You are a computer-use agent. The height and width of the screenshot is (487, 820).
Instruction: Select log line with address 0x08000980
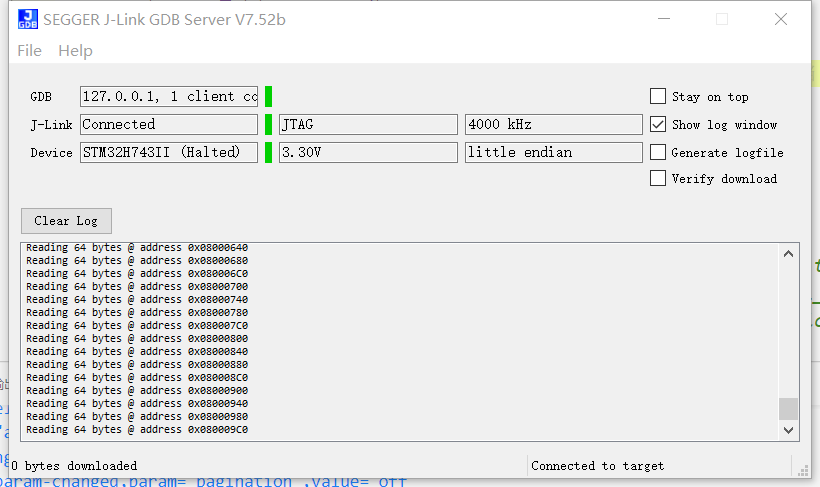click(137, 417)
